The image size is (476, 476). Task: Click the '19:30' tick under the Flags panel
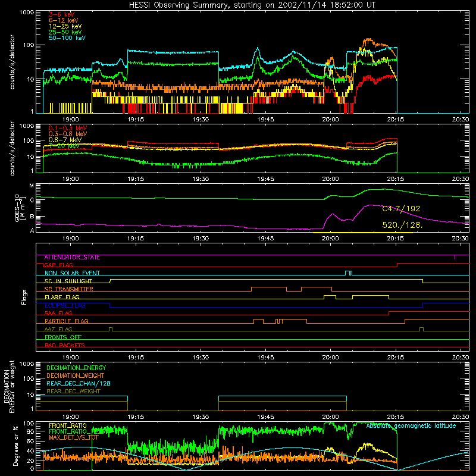201,358
